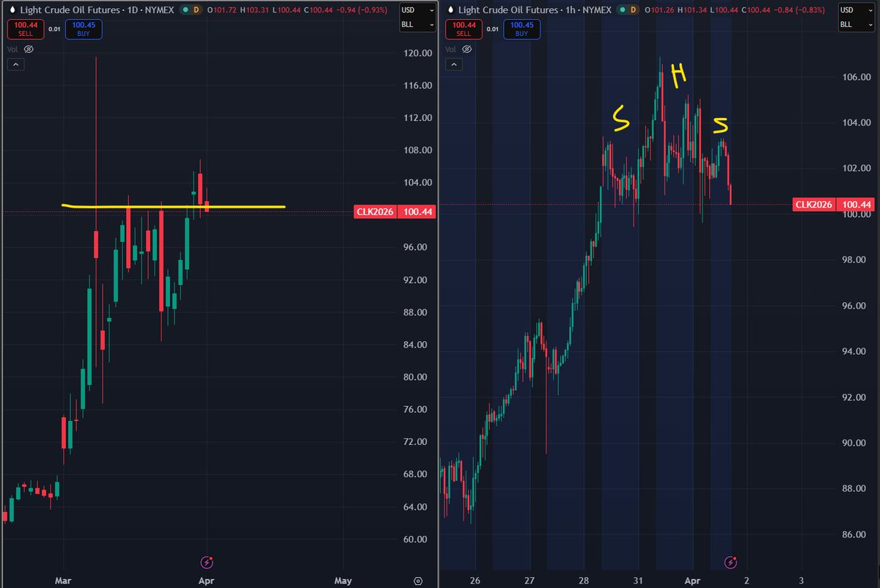Click the May date label on daily time axis

pos(343,579)
